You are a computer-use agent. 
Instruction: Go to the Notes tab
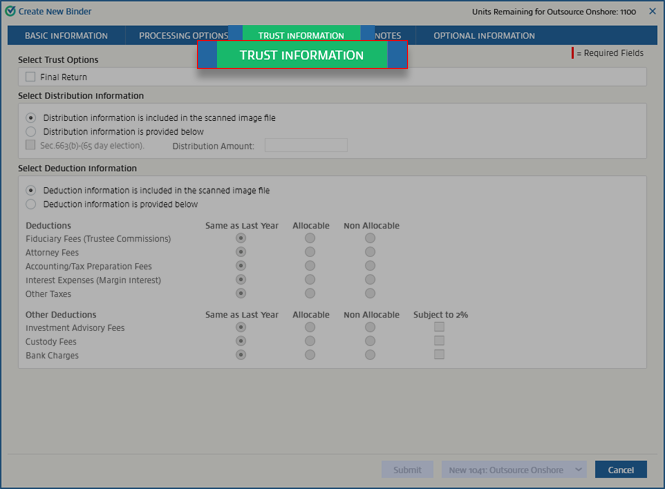click(388, 36)
